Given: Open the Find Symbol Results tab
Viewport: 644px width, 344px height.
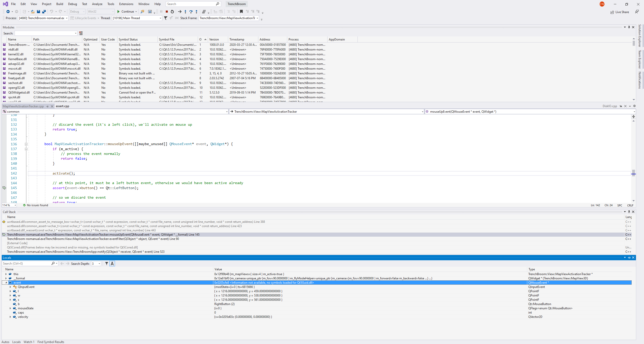Looking at the screenshot, I should pyautogui.click(x=51, y=342).
